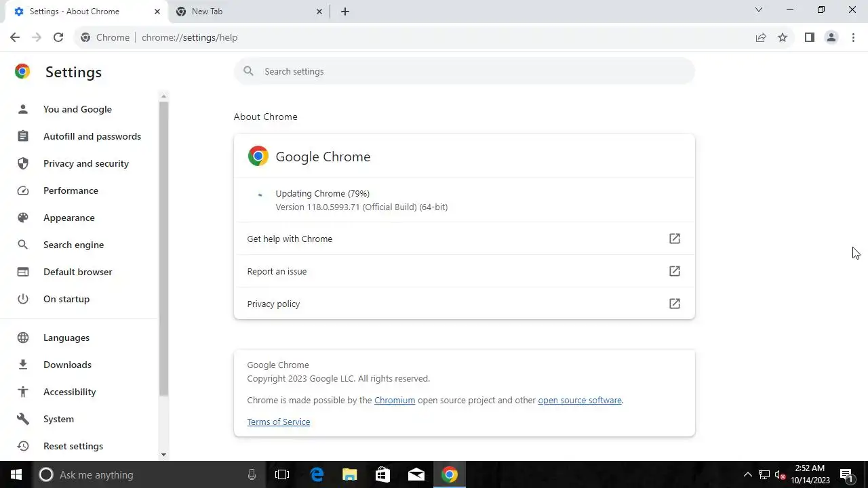Click the external link icon for Get help with Chrome
868x488 pixels.
click(x=675, y=239)
